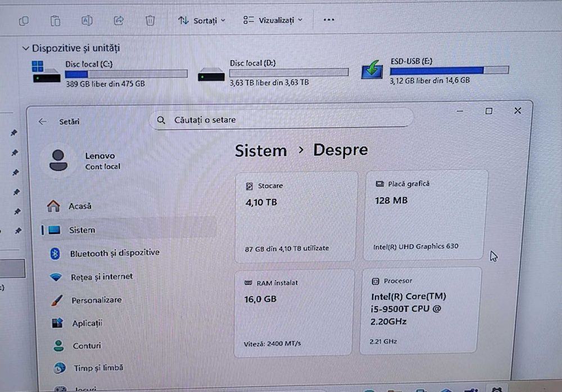The width and height of the screenshot is (562, 392).
Task: Open the three-dots more options menu
Action: pos(329,20)
